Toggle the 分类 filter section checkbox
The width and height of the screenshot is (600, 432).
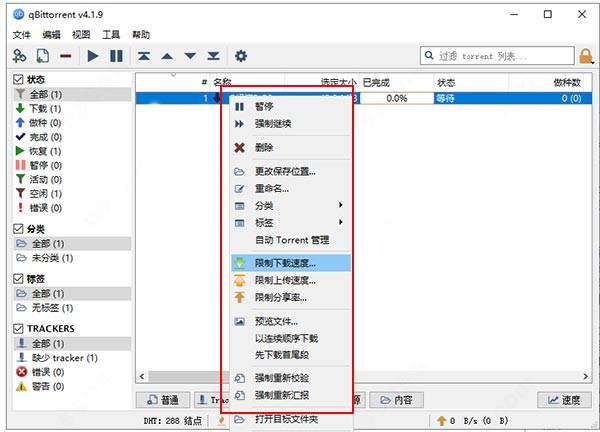18,229
